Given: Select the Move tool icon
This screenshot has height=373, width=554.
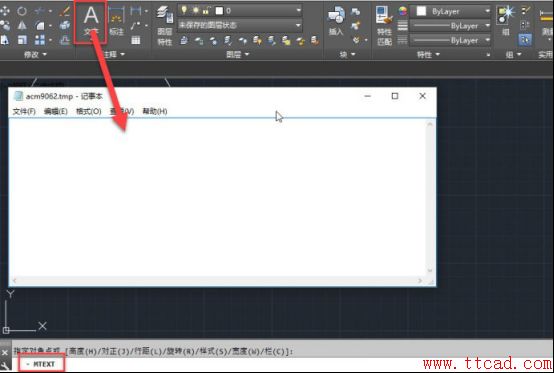Looking at the screenshot, I should click(5, 11).
